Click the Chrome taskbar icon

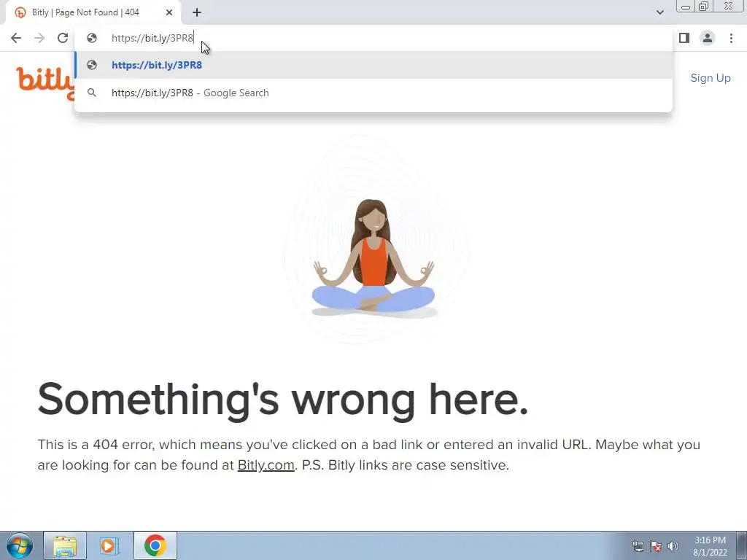tap(155, 545)
